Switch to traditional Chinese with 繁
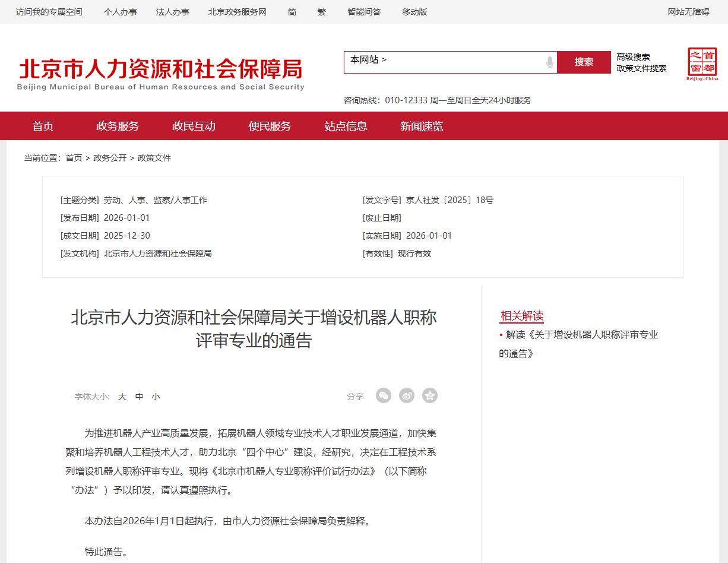Viewport: 728px width, 564px height. pyautogui.click(x=321, y=12)
